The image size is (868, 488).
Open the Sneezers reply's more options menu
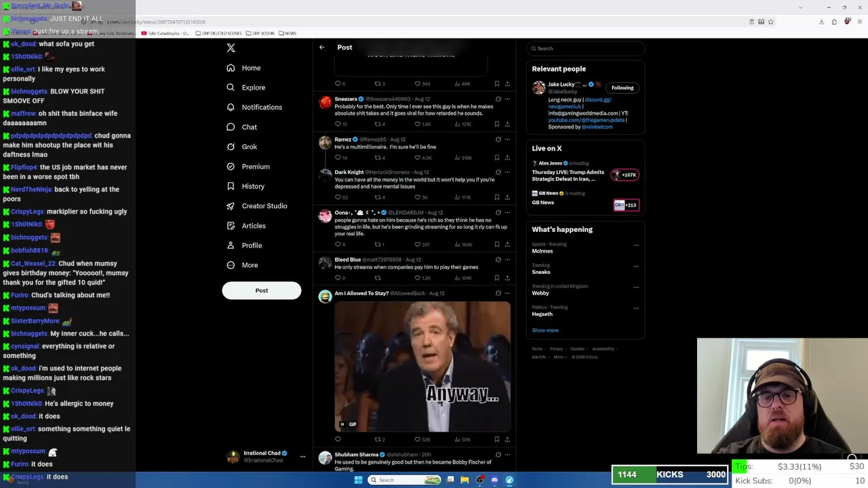coord(507,99)
